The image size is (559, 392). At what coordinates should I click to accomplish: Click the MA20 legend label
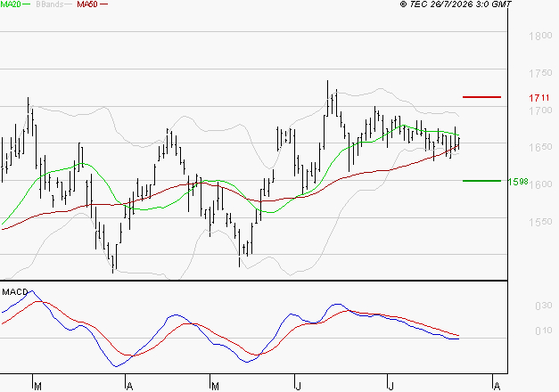click(x=10, y=4)
